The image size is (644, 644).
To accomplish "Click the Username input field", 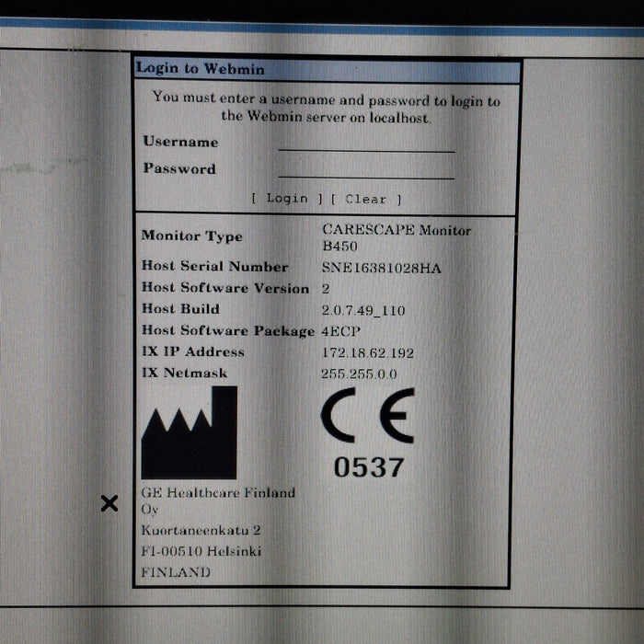I will click(x=366, y=143).
